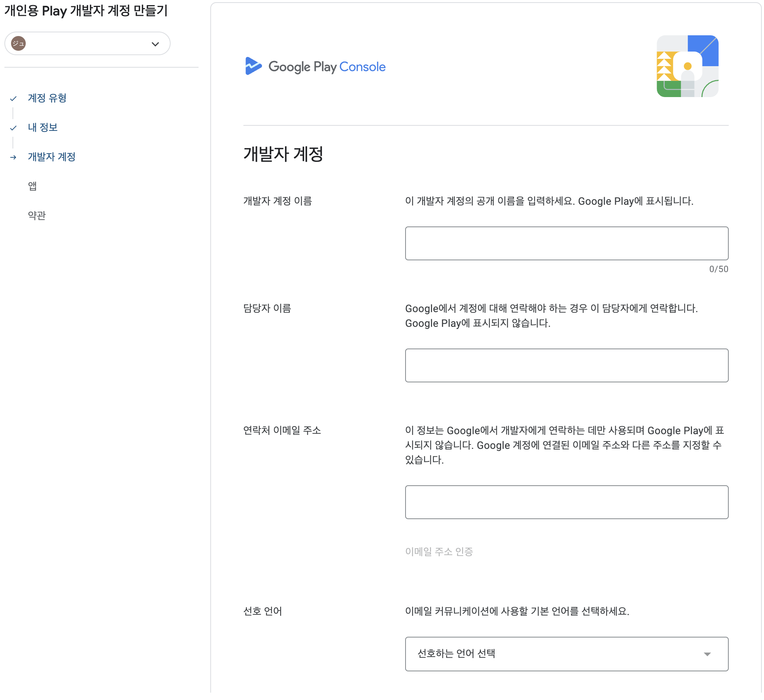Viewport: 764px width, 700px height.
Task: Focus the 담당자 이름 input field
Action: pyautogui.click(x=566, y=365)
